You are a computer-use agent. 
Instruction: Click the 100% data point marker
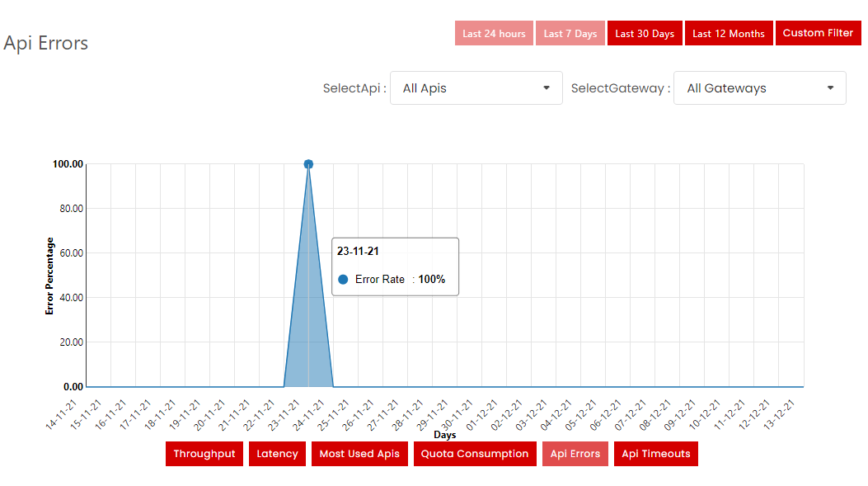pos(308,164)
